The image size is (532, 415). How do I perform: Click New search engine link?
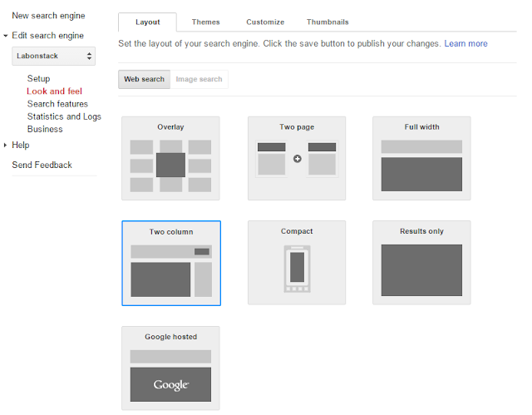[x=48, y=16]
